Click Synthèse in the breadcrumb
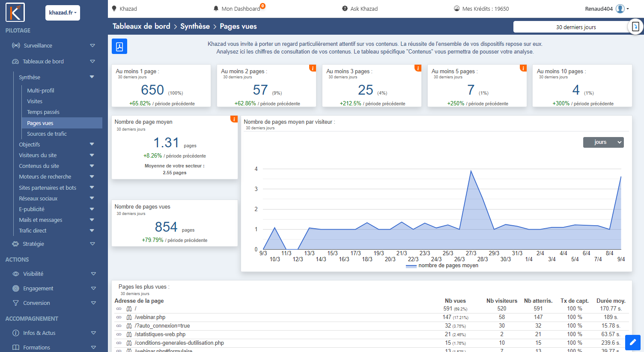Viewport: 644px width, 352px height. point(195,26)
